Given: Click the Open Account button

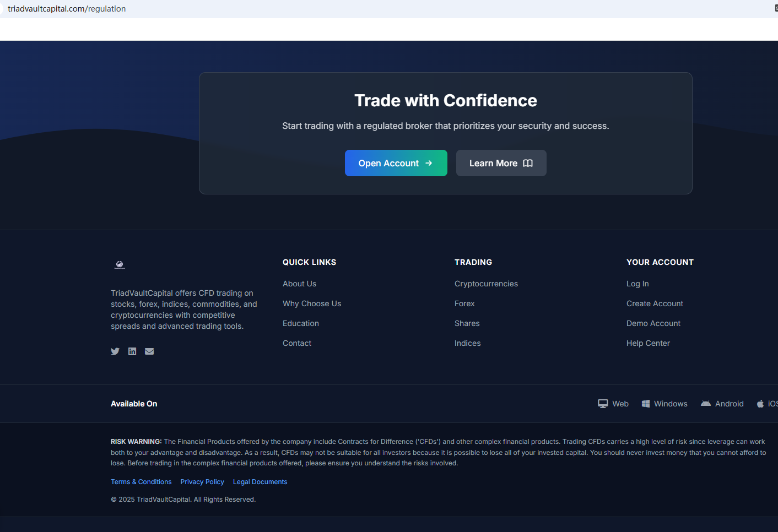Looking at the screenshot, I should 396,163.
